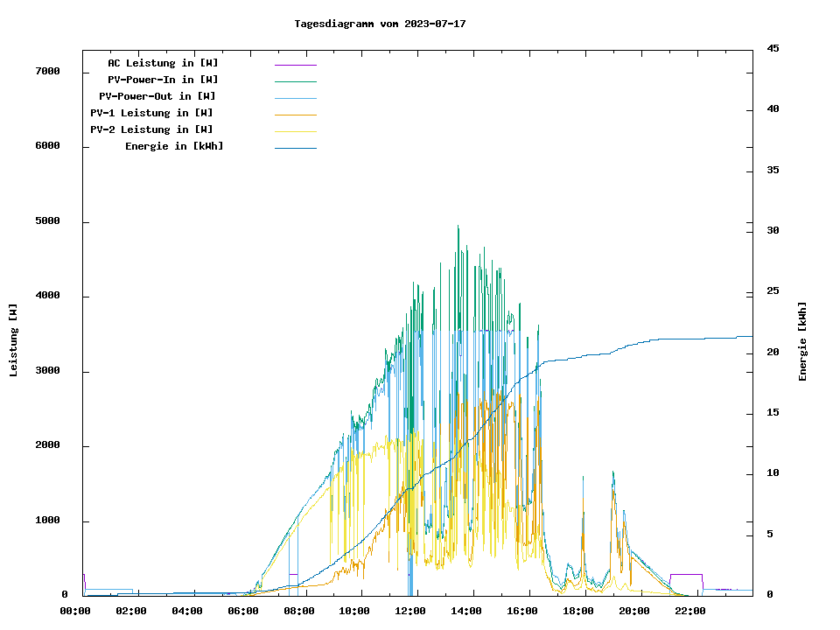
Task: Click the purple AC Leistung legend line
Action: (295, 65)
